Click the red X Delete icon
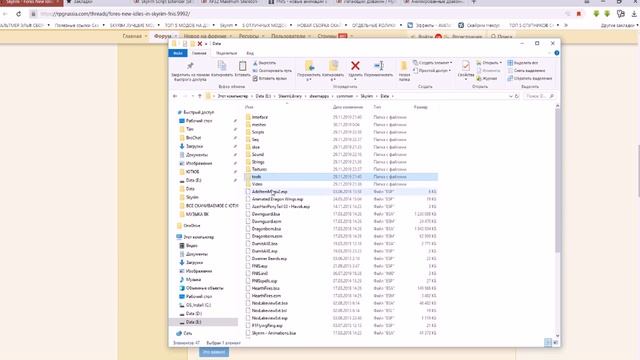The height and width of the screenshot is (360, 640). 355,66
